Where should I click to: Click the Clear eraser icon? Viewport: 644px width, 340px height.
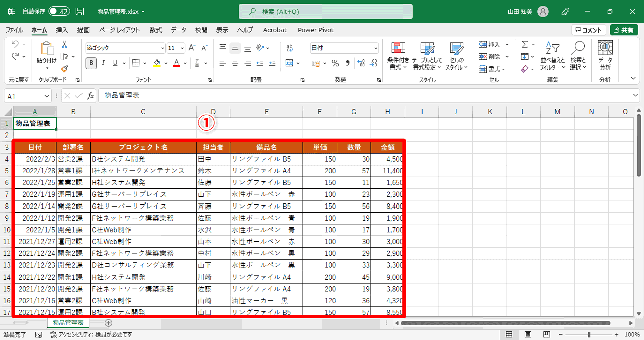(525, 69)
